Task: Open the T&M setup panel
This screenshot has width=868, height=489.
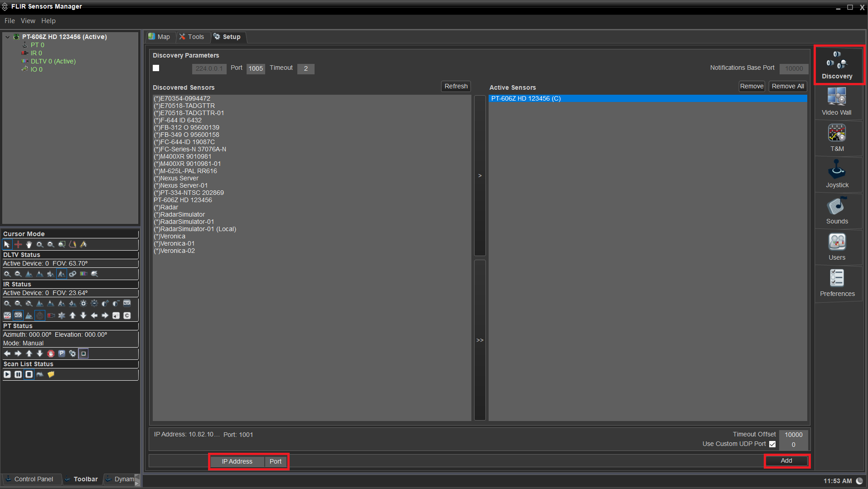Action: pos(837,138)
